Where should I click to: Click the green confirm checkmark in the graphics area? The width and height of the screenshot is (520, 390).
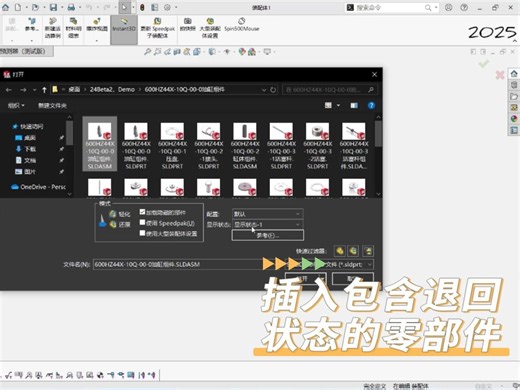point(484,63)
